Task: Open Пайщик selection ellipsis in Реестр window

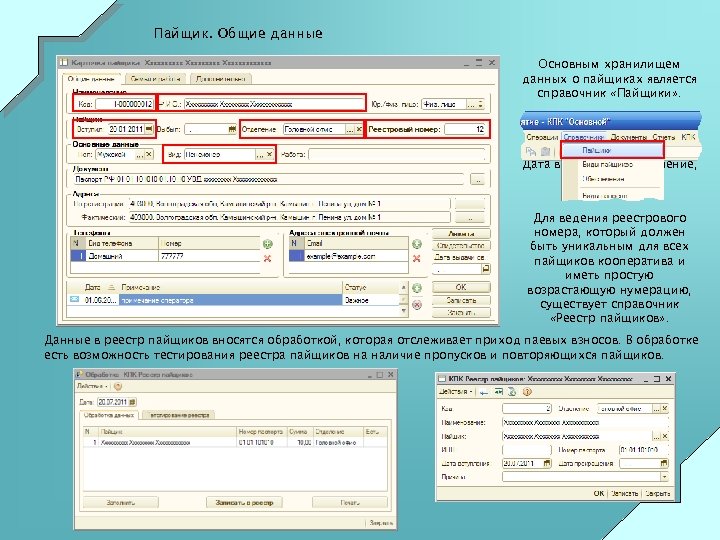Action: (656, 436)
